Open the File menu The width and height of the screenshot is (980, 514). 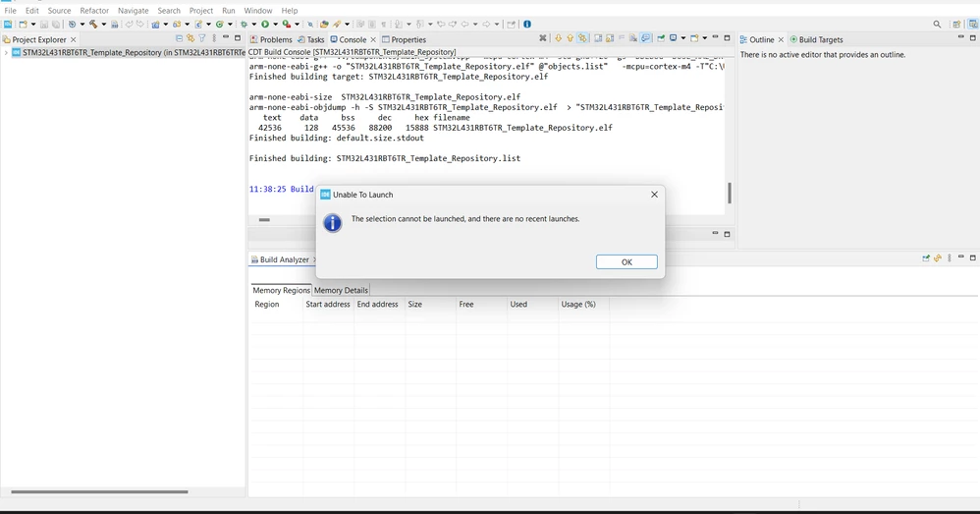(11, 11)
